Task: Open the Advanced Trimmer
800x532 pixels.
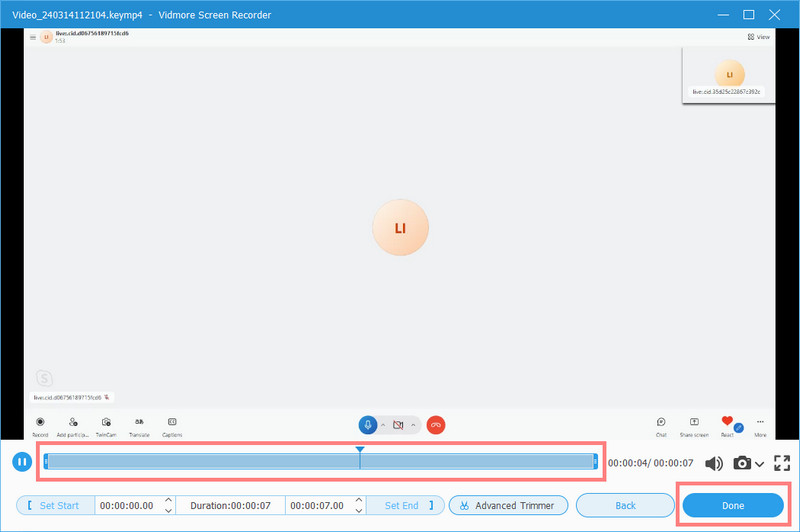Action: [508, 506]
